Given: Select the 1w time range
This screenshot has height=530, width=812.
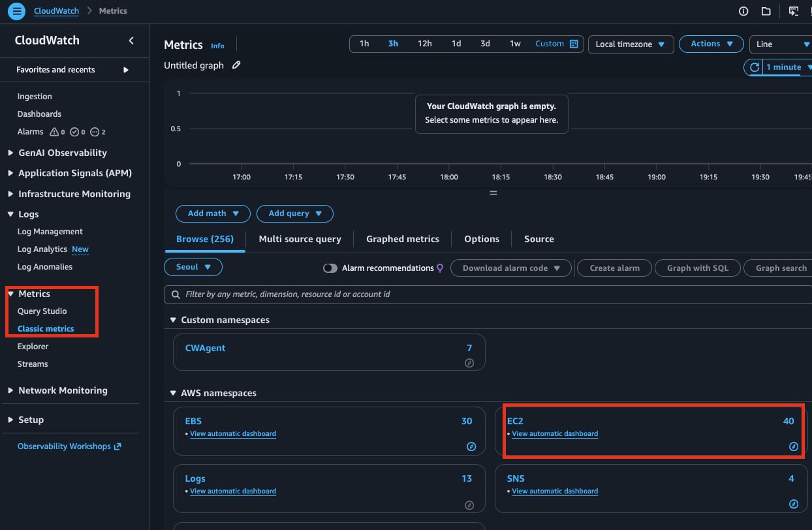Looking at the screenshot, I should (x=516, y=44).
